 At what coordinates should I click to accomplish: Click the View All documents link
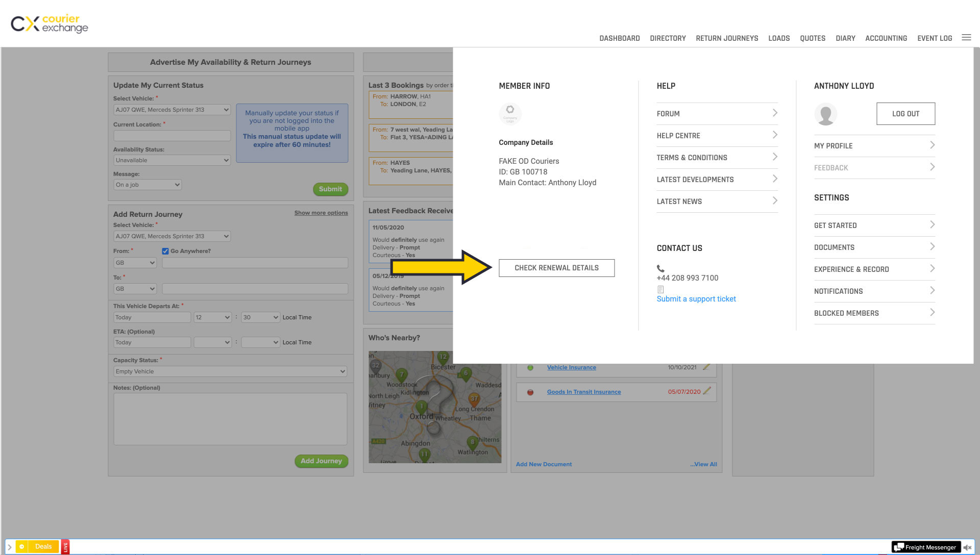click(703, 464)
